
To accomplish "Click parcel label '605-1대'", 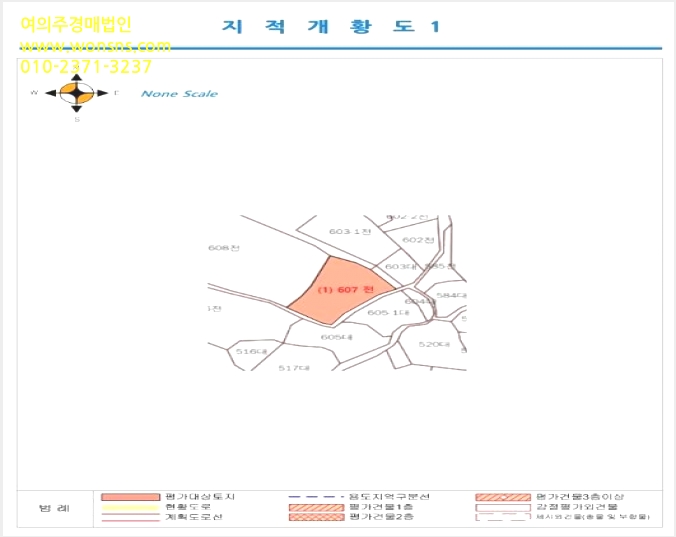I will coord(388,312).
